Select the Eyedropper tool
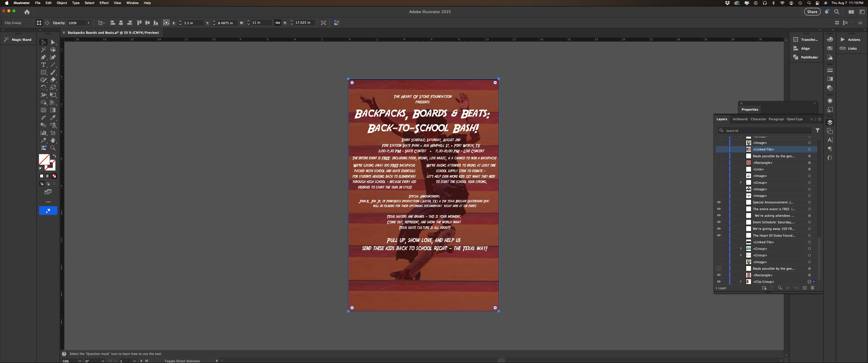This screenshot has height=363, width=868. pyautogui.click(x=53, y=117)
